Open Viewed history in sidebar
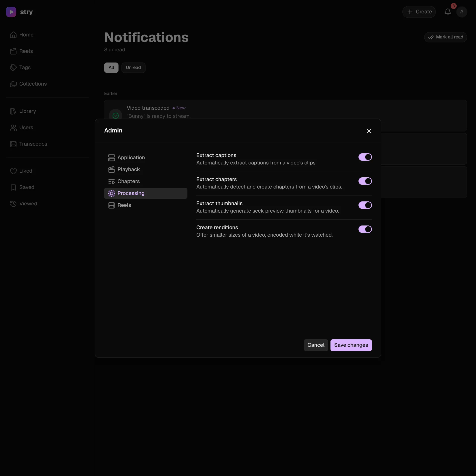Screen dimensions: 476x476 coord(47,204)
